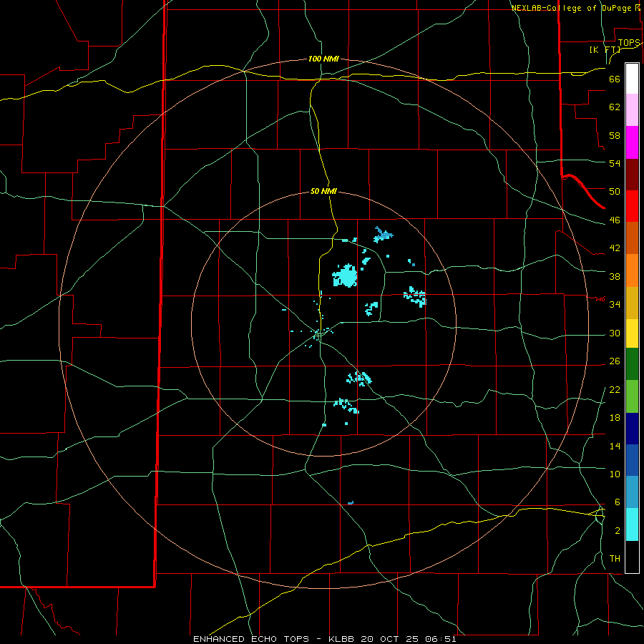
Task: Click the light green legend swatch
Action: coord(632,396)
